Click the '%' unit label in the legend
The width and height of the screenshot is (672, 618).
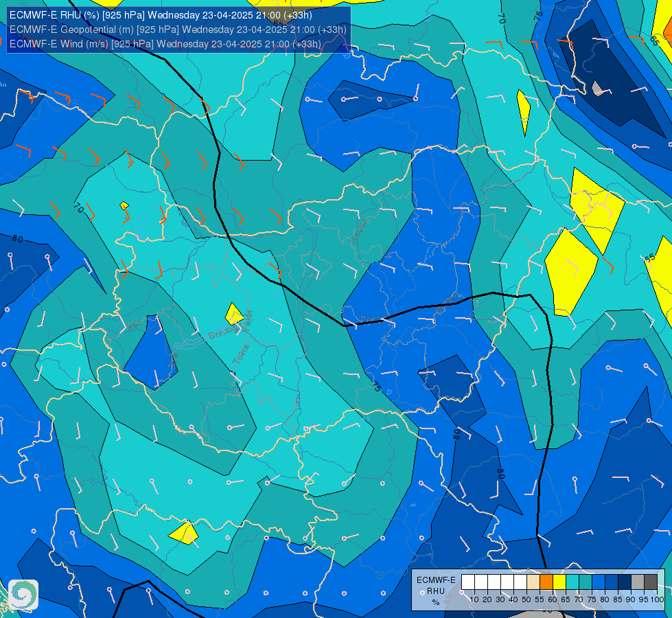436,602
